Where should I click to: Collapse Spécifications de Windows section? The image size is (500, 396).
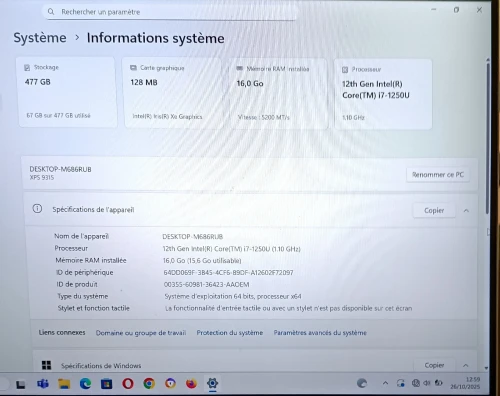click(x=466, y=366)
